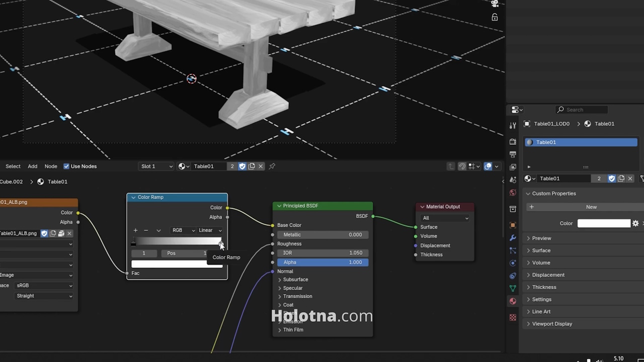Open the Texture properties tab

coord(513,318)
